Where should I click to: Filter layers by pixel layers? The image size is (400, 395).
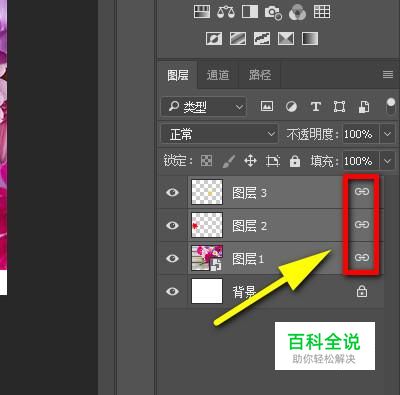pos(267,107)
